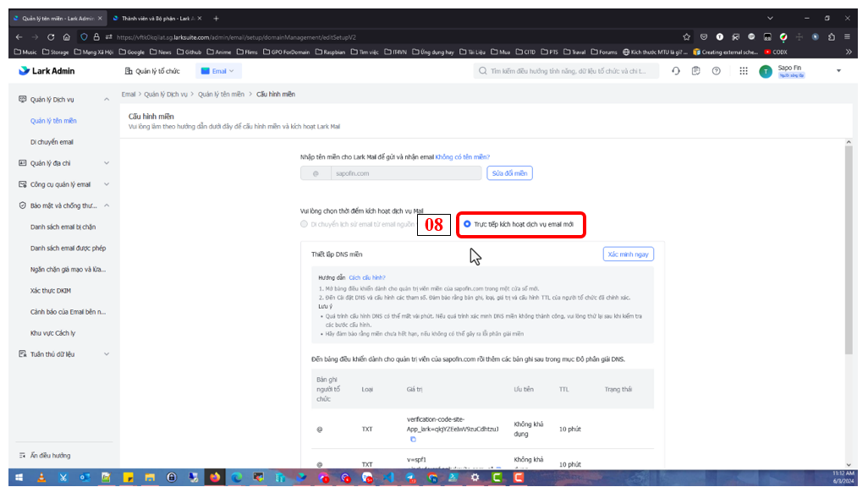Open the 'Cách cấu hình?' link
This screenshot has width=868, height=498.
[x=366, y=278]
